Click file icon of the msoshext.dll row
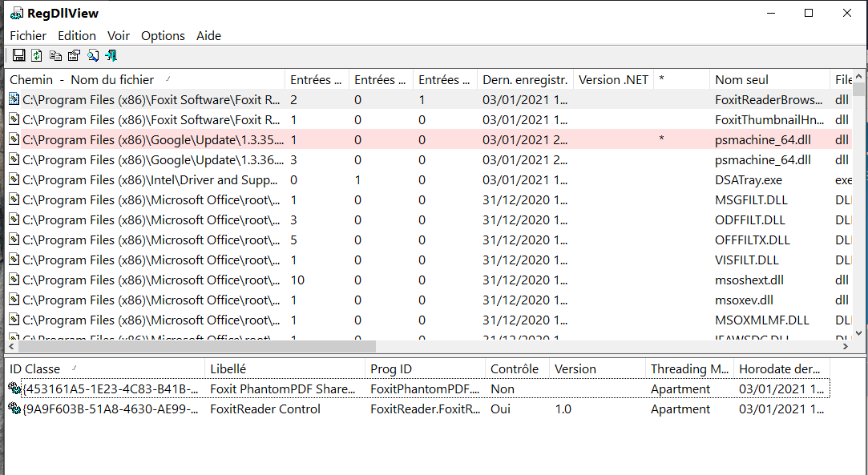The height and width of the screenshot is (475, 868). pyautogui.click(x=14, y=280)
